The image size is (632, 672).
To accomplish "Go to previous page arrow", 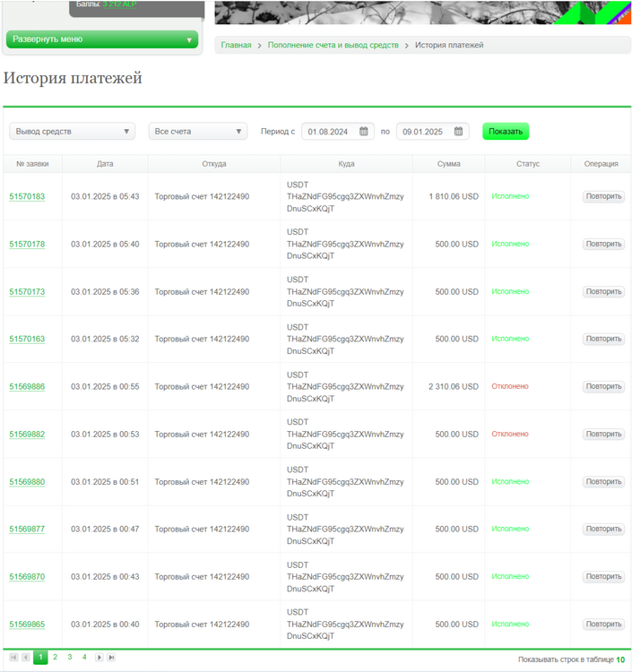I will (26, 657).
